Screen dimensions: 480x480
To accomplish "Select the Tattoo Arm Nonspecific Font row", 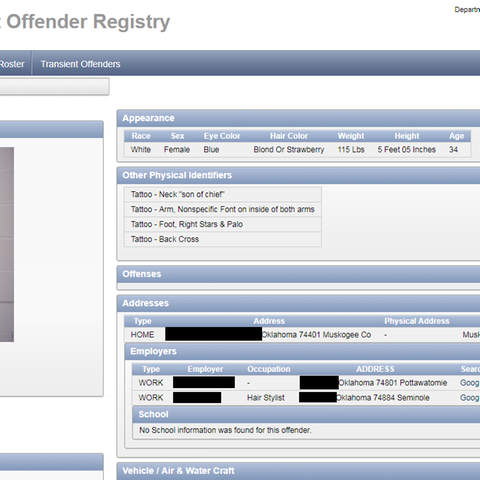I will 223,209.
